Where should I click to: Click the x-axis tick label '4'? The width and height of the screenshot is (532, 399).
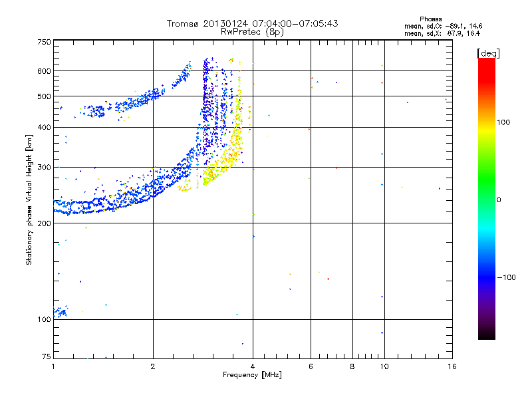253,366
